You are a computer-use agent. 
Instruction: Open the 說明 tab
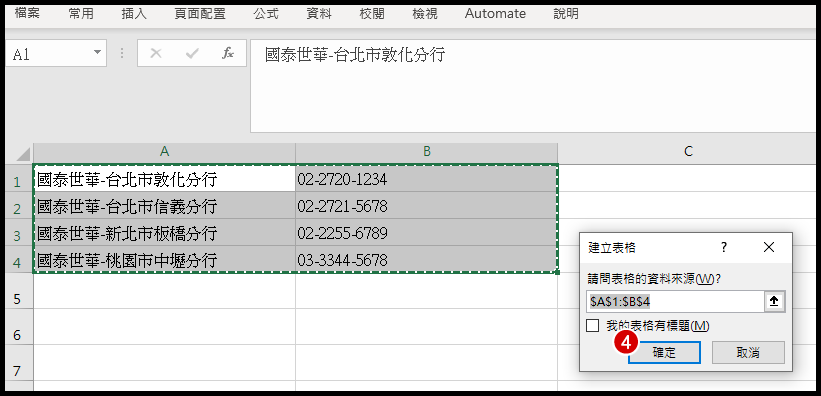pos(566,14)
